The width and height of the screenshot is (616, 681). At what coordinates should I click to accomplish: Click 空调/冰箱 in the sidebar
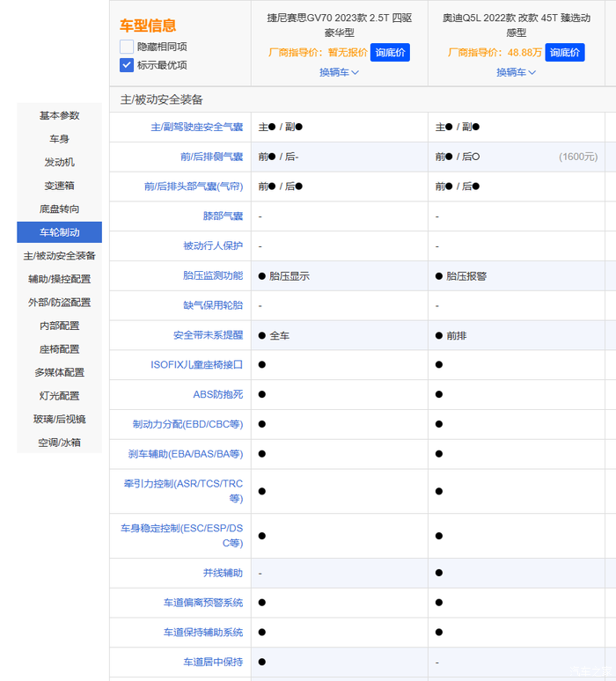pos(59,443)
